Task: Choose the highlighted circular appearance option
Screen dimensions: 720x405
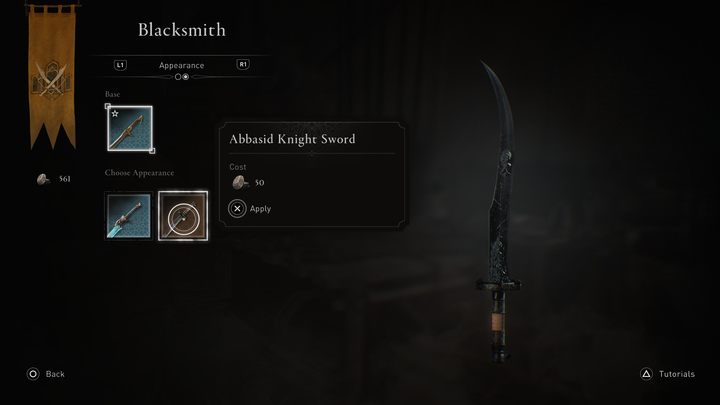Action: pyautogui.click(x=183, y=216)
